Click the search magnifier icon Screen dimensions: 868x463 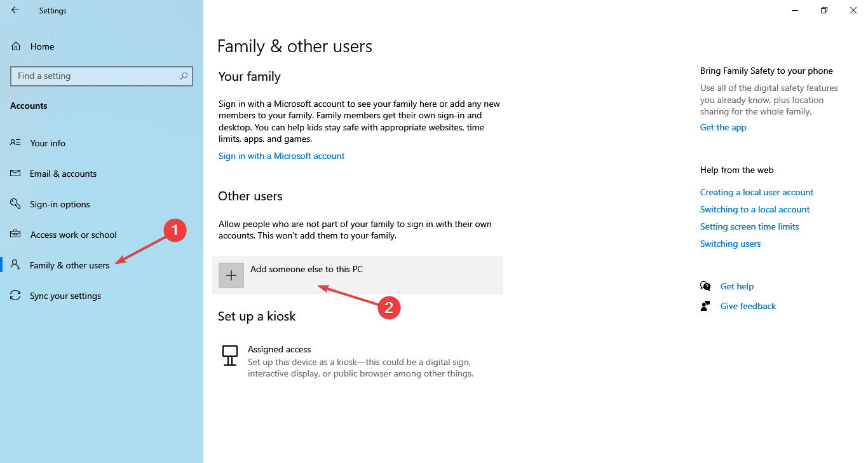[184, 76]
